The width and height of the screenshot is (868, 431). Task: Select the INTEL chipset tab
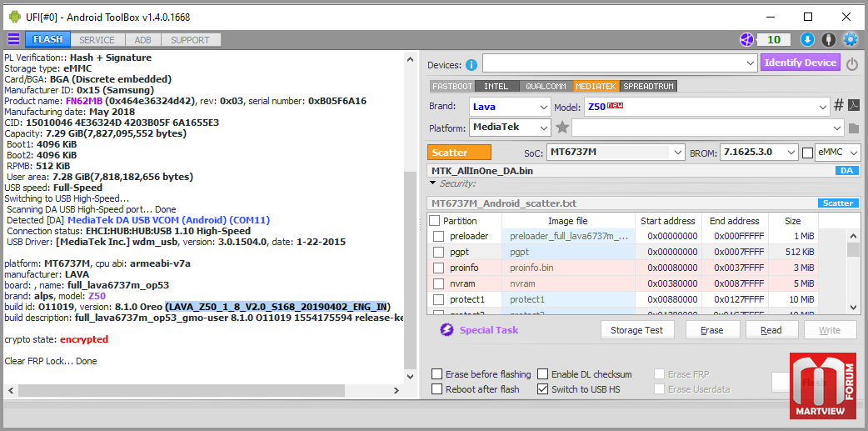tap(496, 87)
